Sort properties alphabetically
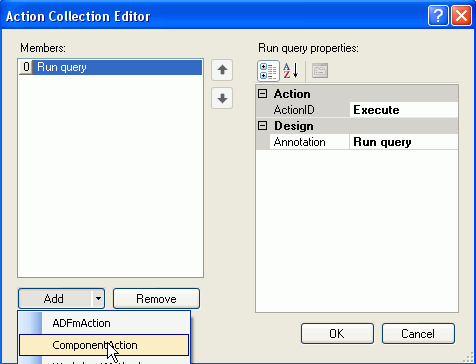This screenshot has height=364, width=476. pos(291,71)
